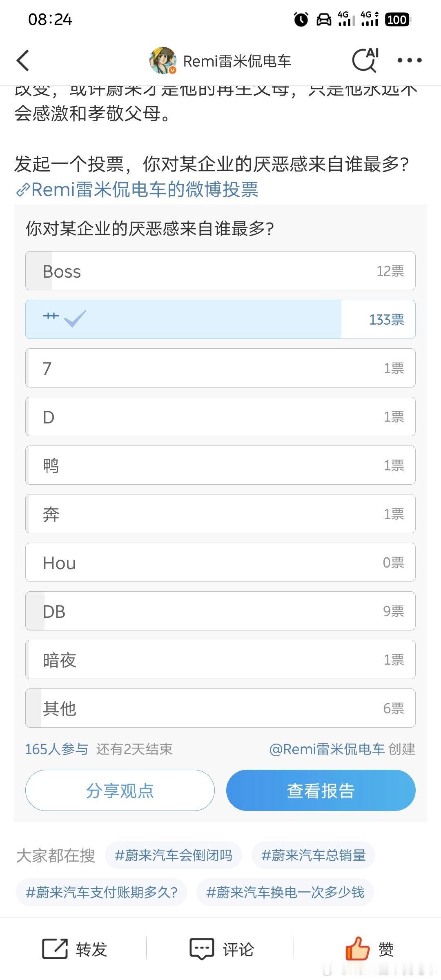Select the Boss poll option
Screen dimensions: 441x980
click(x=220, y=271)
